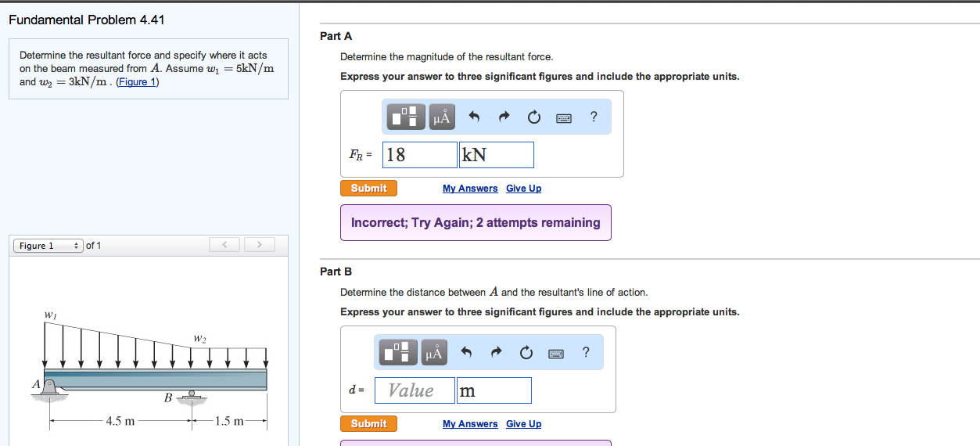Click the 'Part A' label
Image resolution: width=980 pixels, height=446 pixels.
click(336, 36)
